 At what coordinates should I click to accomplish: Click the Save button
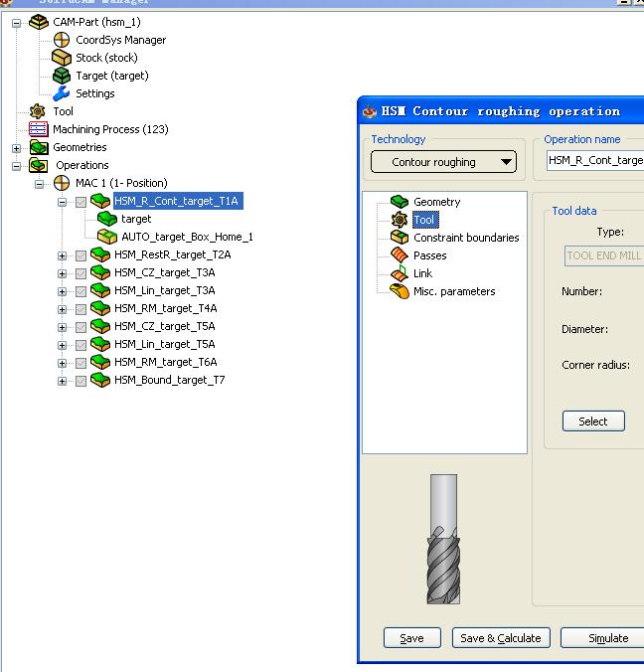pyautogui.click(x=411, y=638)
